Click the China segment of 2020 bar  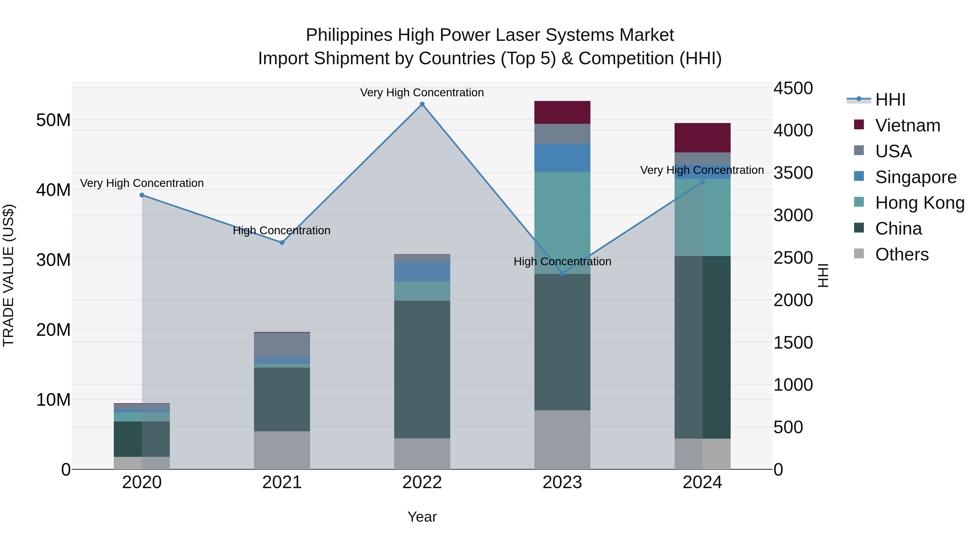pyautogui.click(x=142, y=439)
